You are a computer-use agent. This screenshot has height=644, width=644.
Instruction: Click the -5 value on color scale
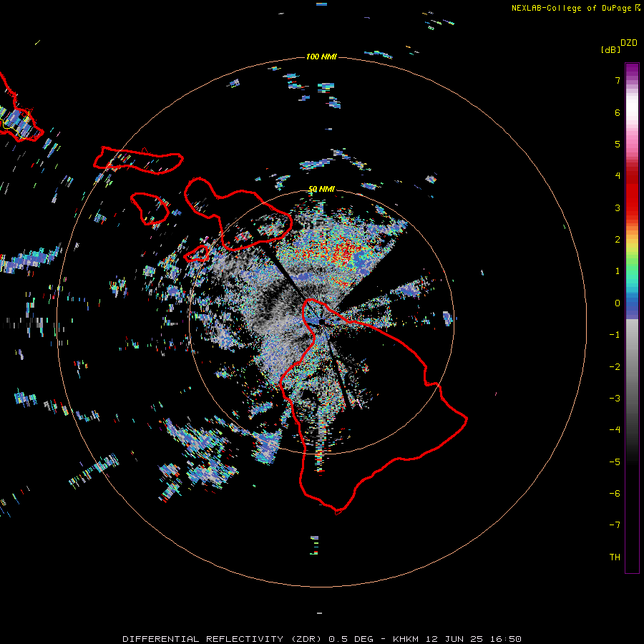615,462
